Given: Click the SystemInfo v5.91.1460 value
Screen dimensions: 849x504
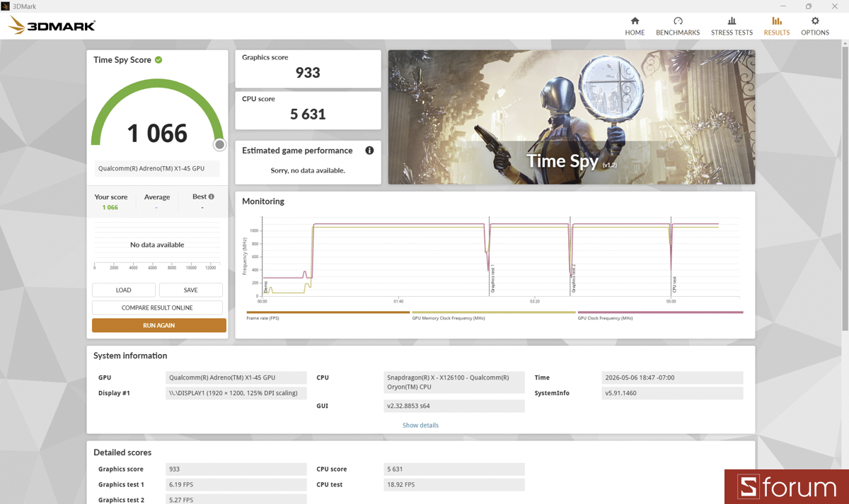Looking at the screenshot, I should [x=672, y=393].
